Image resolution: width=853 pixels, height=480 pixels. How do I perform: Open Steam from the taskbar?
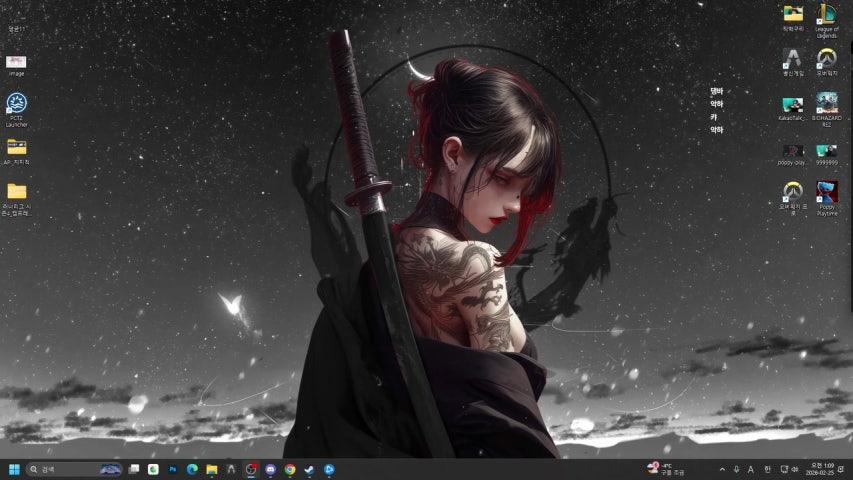tap(310, 469)
